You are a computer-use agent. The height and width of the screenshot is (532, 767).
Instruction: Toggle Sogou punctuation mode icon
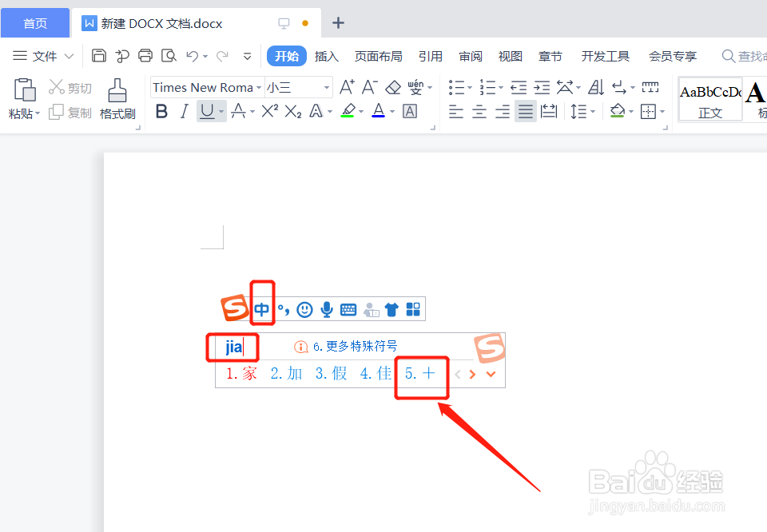pos(283,309)
